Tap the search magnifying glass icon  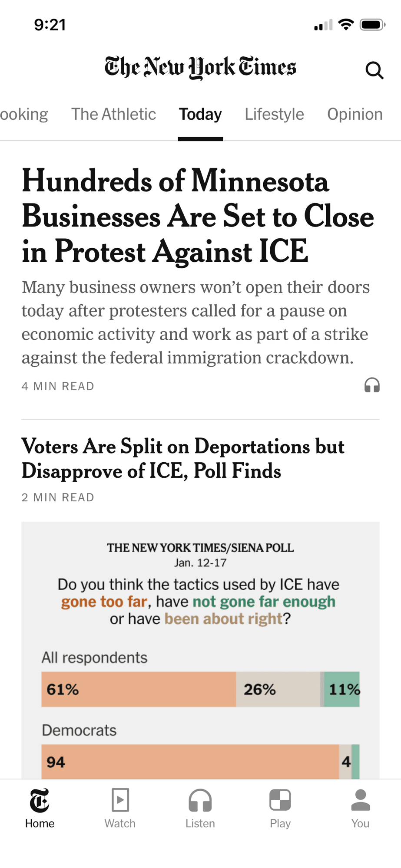374,70
